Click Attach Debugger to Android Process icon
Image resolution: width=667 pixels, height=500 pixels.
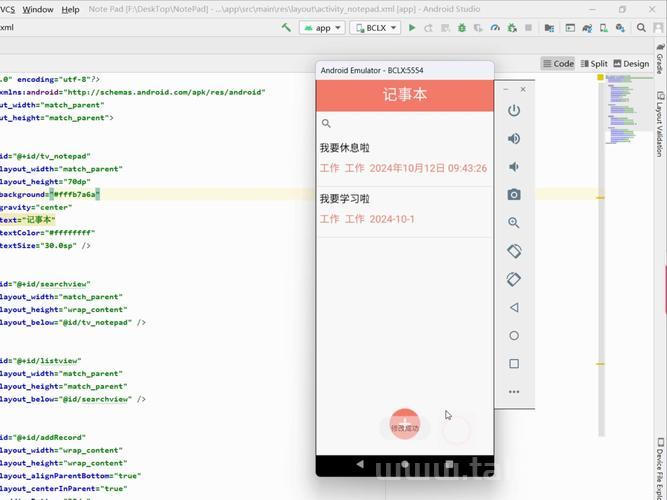pos(512,28)
